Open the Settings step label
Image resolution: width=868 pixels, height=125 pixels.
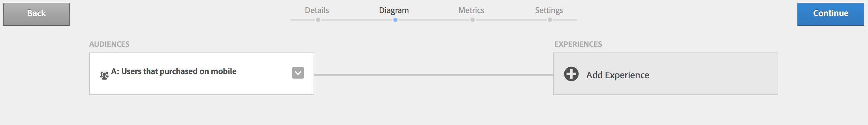click(549, 10)
